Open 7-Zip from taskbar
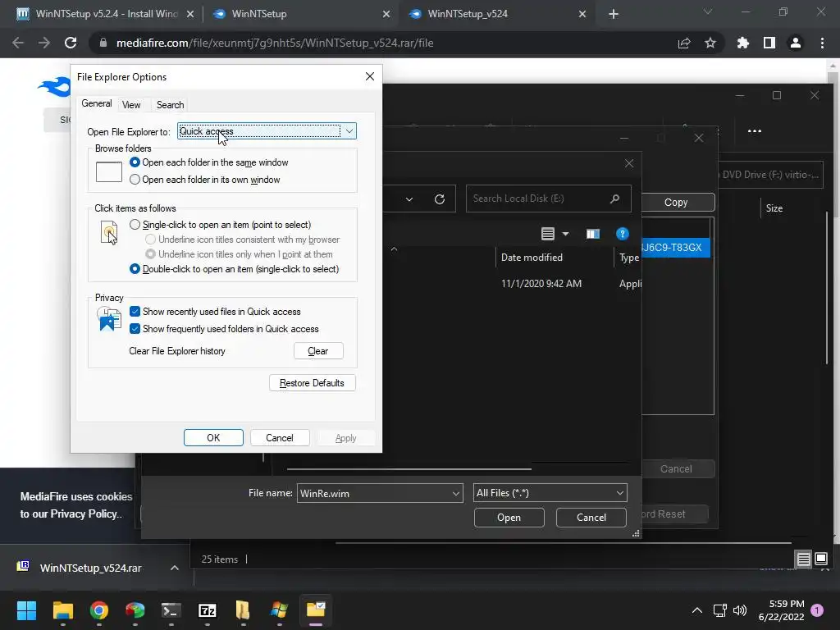This screenshot has width=840, height=630. point(208,610)
